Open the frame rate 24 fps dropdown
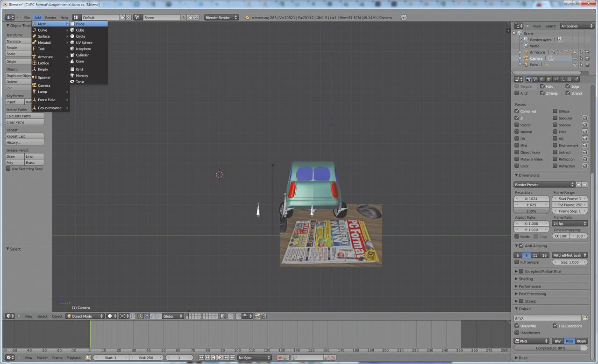 570,224
